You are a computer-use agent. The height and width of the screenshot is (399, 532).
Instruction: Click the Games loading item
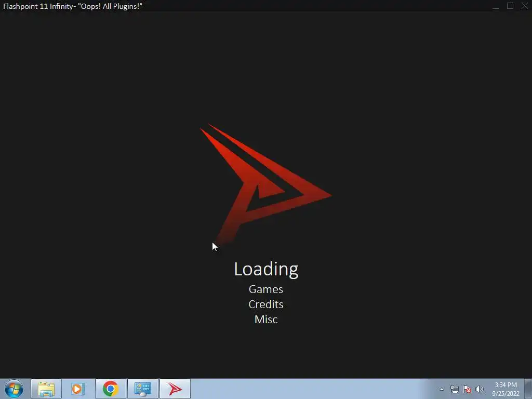(266, 289)
